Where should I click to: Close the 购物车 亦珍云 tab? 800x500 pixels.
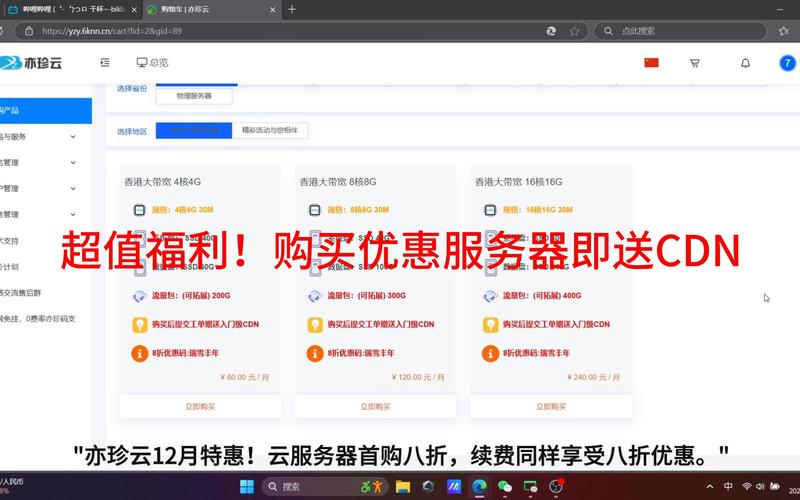pos(272,10)
